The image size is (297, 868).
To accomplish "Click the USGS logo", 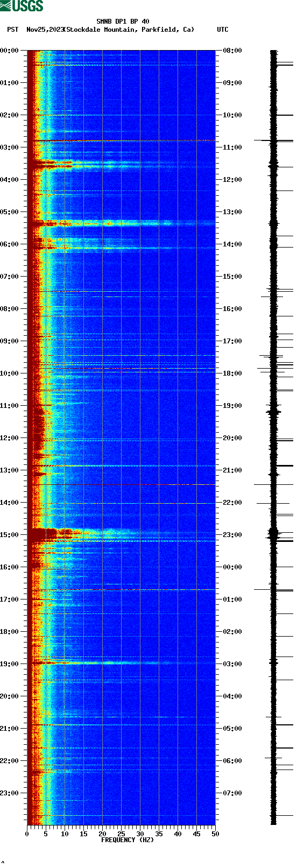I will 22,6.
